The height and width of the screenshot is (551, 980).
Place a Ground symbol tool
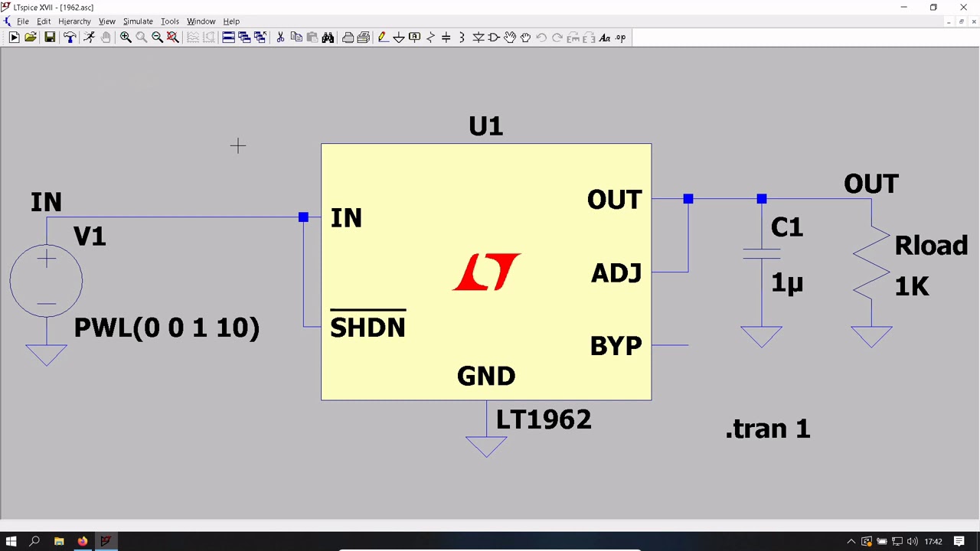(x=399, y=37)
